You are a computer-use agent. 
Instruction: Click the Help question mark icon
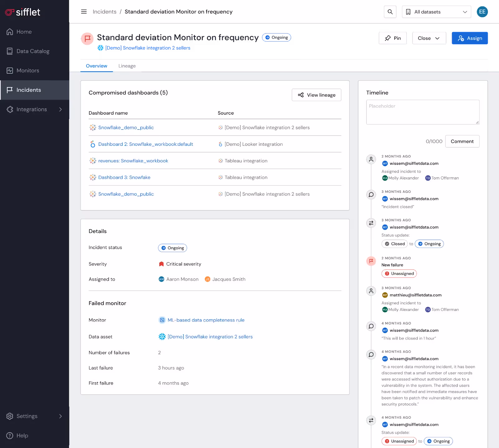click(x=10, y=436)
